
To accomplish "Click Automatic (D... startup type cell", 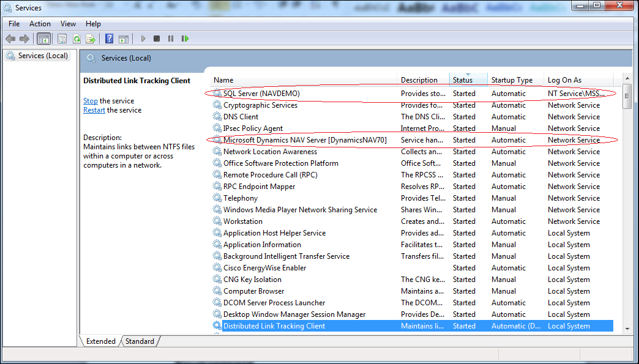I will [x=516, y=325].
